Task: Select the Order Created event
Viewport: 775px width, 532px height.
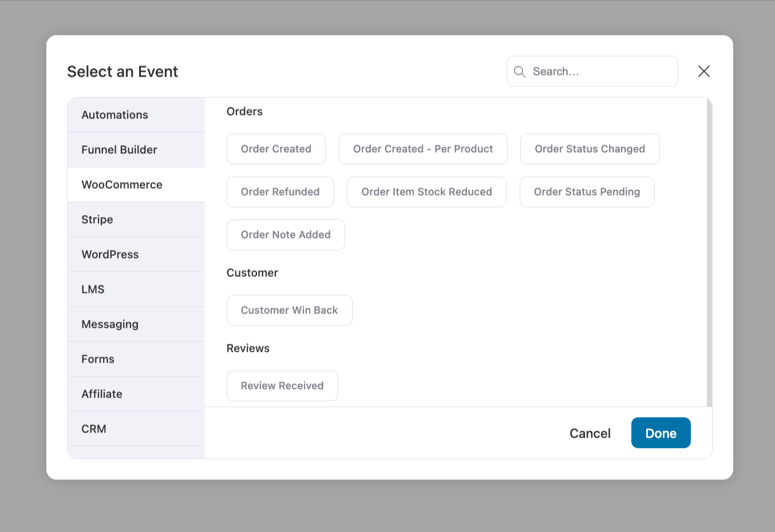Action: (276, 149)
